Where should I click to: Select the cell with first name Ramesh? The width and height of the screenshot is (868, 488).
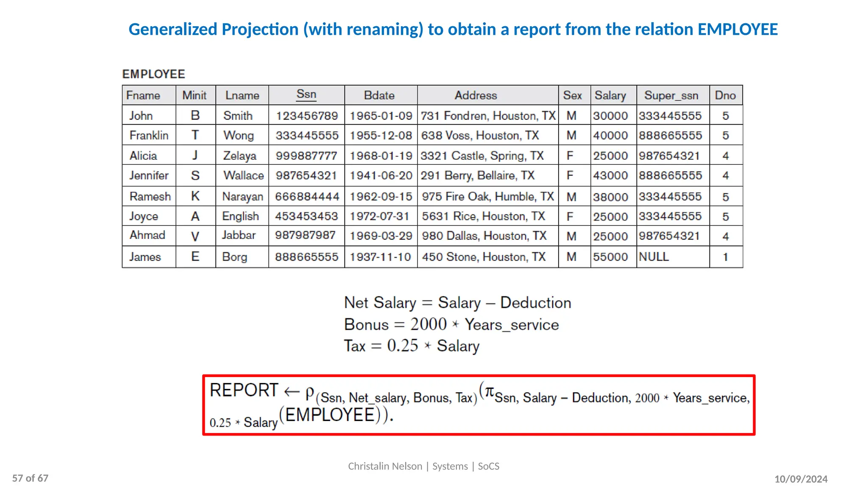150,197
